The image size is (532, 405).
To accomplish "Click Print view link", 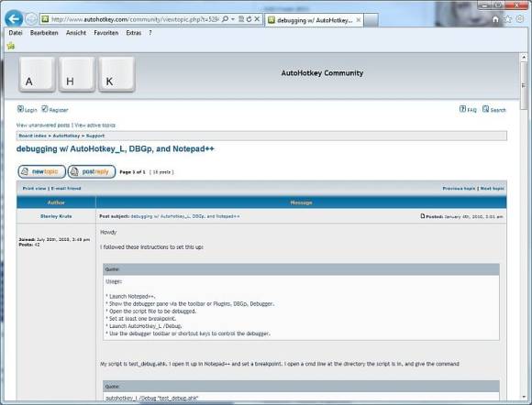I will point(34,188).
